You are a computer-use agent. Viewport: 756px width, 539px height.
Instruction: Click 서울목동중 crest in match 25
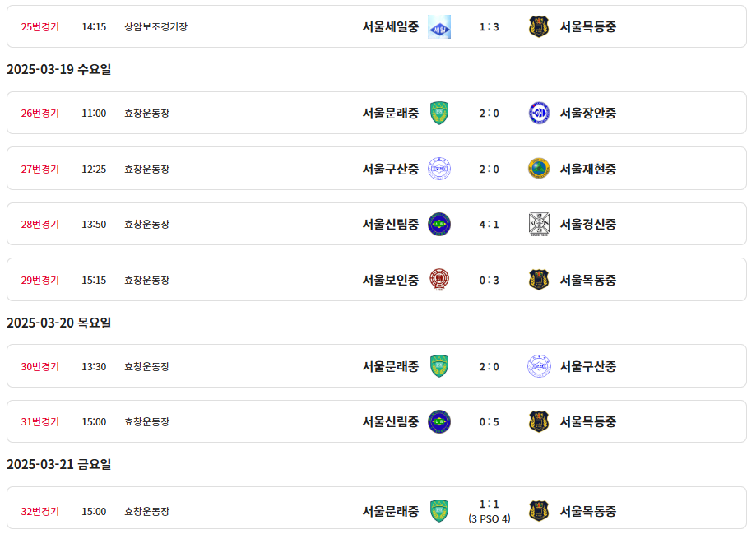(539, 26)
